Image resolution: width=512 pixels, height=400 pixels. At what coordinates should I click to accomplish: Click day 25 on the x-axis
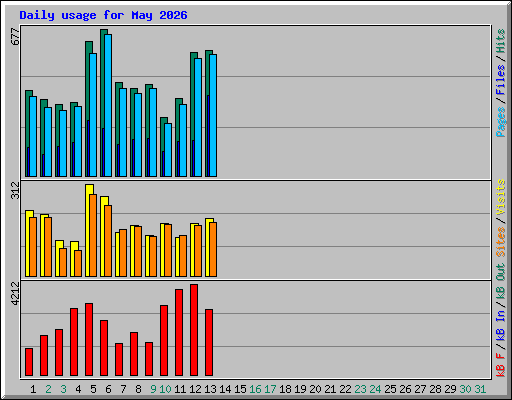pos(390,389)
